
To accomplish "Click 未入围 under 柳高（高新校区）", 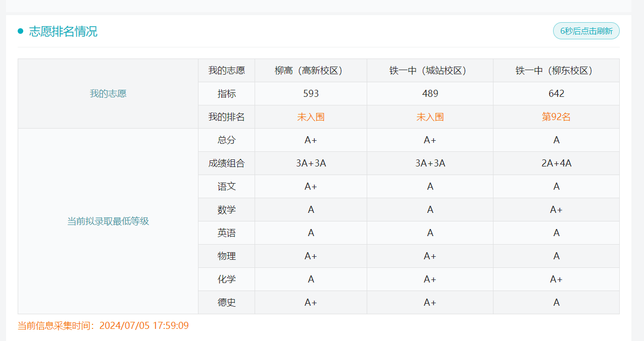I will click(311, 117).
